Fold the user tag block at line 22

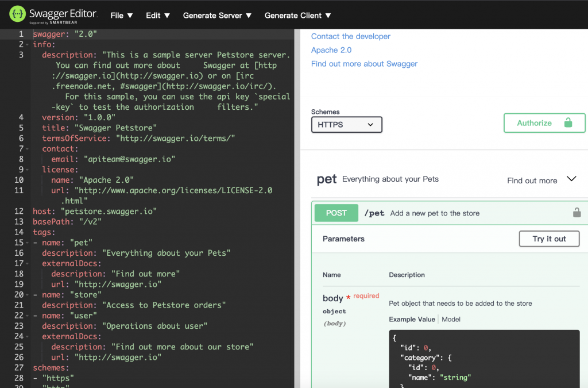(x=27, y=316)
